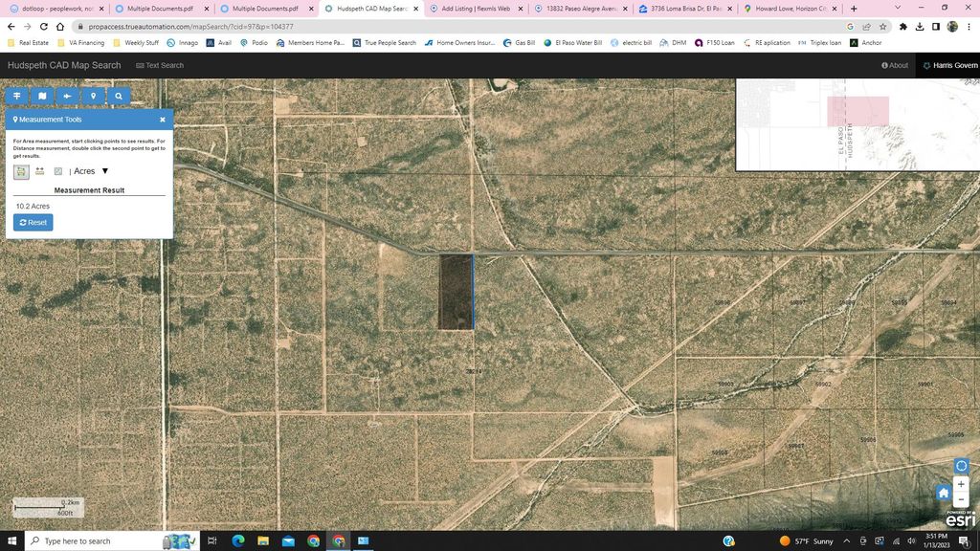Open the 13832 Paseo Alegre tab
The image size is (980, 551).
(582, 8)
